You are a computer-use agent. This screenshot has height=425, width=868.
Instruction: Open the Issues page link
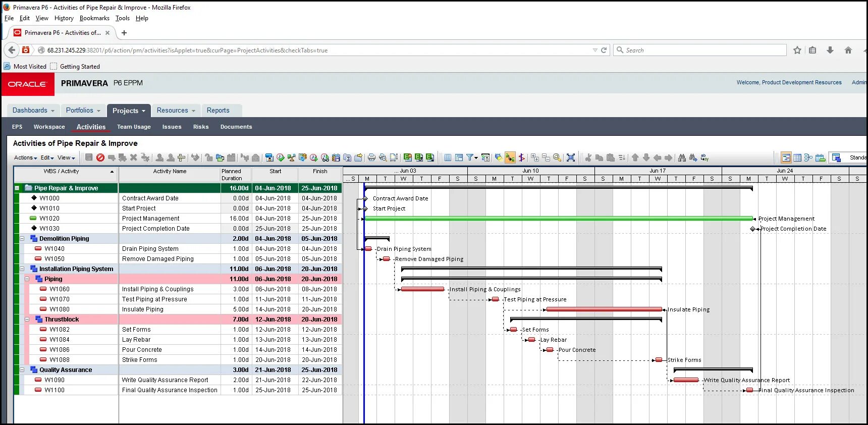click(172, 127)
